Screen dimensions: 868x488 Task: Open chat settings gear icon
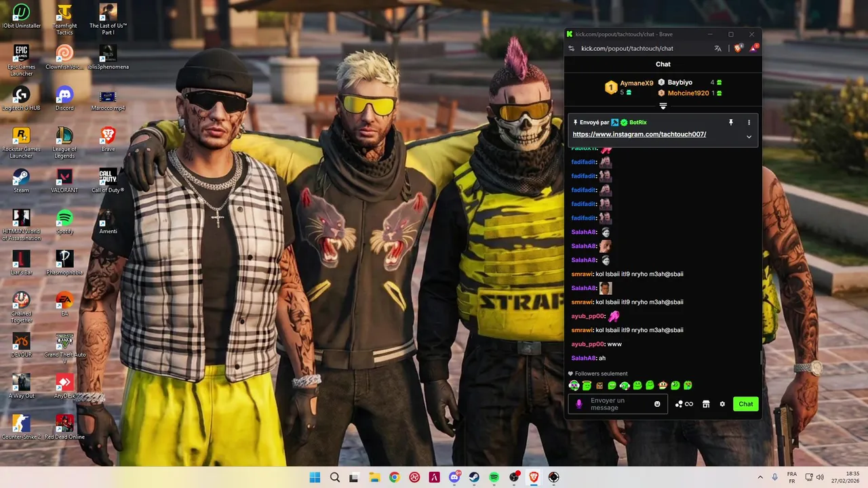(722, 404)
